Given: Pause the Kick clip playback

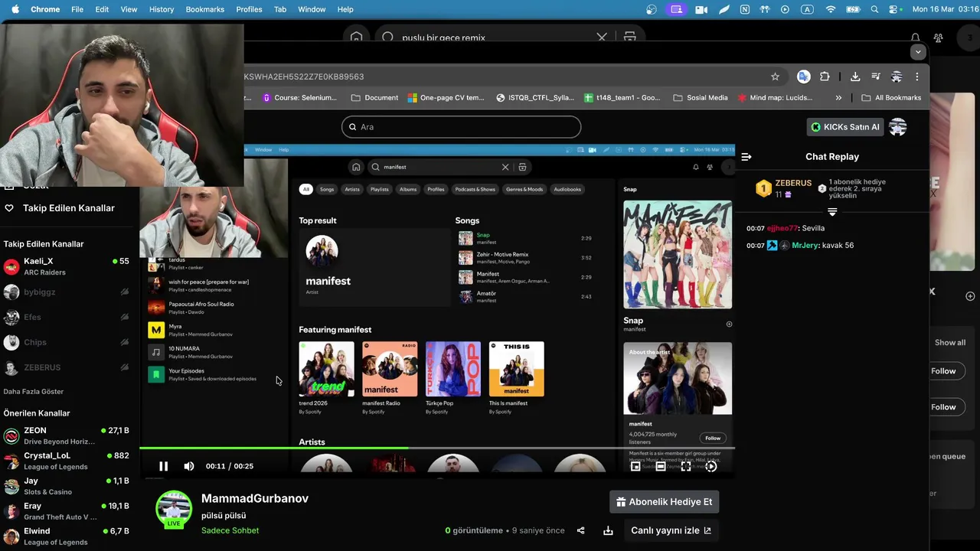Looking at the screenshot, I should pyautogui.click(x=163, y=466).
